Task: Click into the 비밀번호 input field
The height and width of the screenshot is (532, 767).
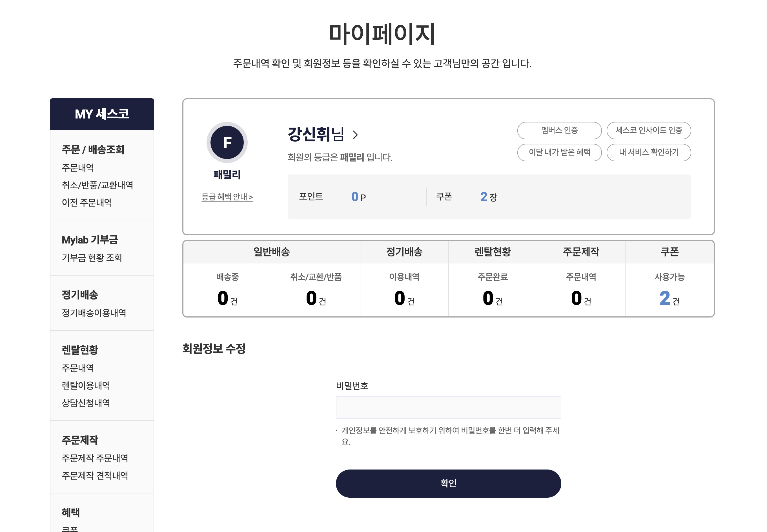Action: [x=448, y=407]
